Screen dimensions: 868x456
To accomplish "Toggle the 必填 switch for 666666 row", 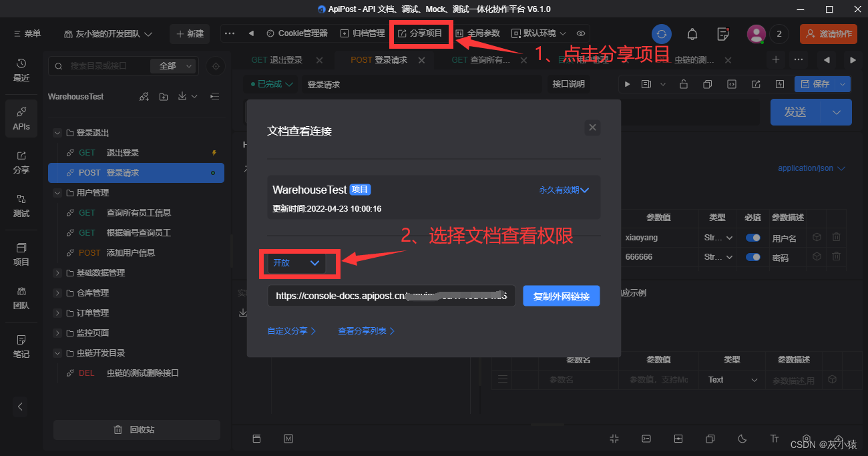I will click(x=753, y=257).
